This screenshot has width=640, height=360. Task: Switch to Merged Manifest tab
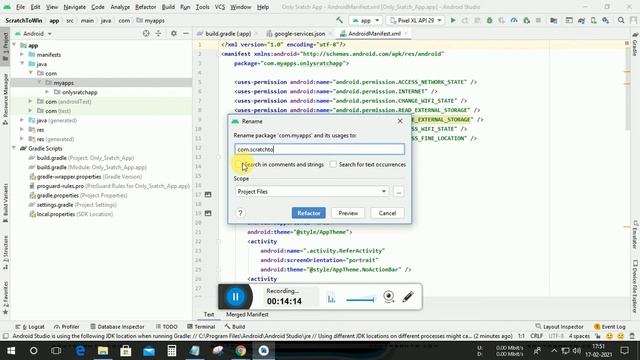247,314
